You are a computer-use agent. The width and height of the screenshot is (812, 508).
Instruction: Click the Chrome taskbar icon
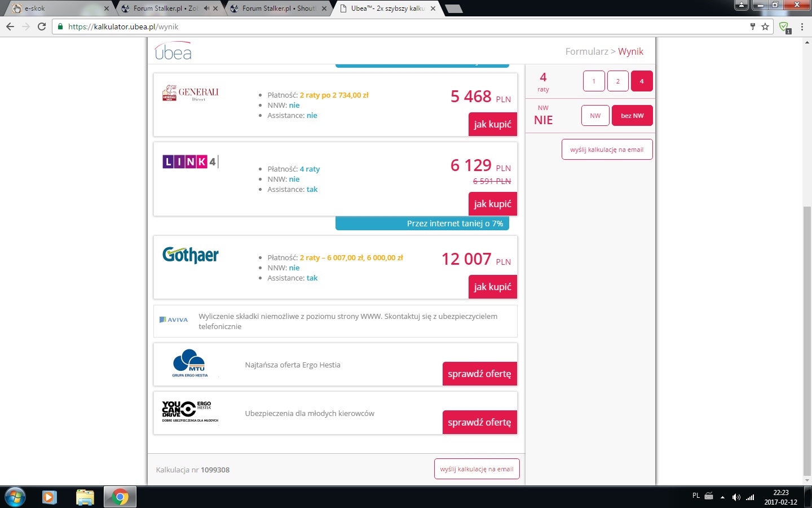120,497
